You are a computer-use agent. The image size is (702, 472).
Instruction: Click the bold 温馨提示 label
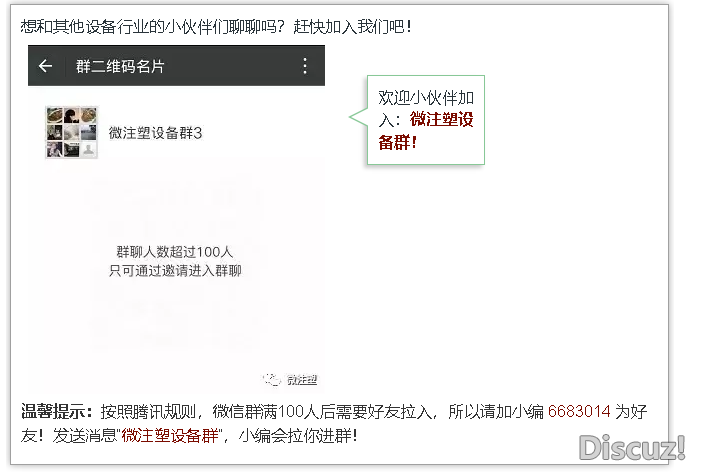click(x=56, y=411)
